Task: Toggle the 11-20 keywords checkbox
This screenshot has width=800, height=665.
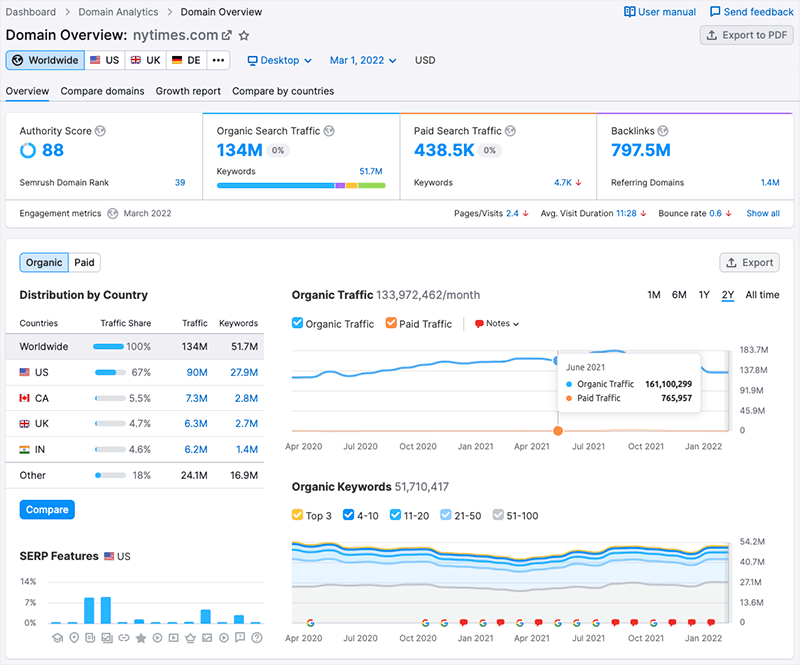Action: 395,515
